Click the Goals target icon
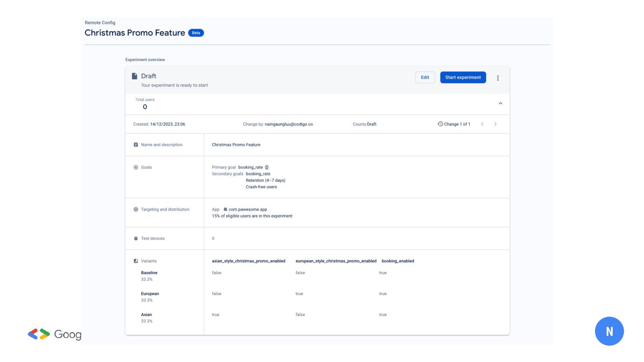This screenshot has height=362, width=644. click(136, 167)
